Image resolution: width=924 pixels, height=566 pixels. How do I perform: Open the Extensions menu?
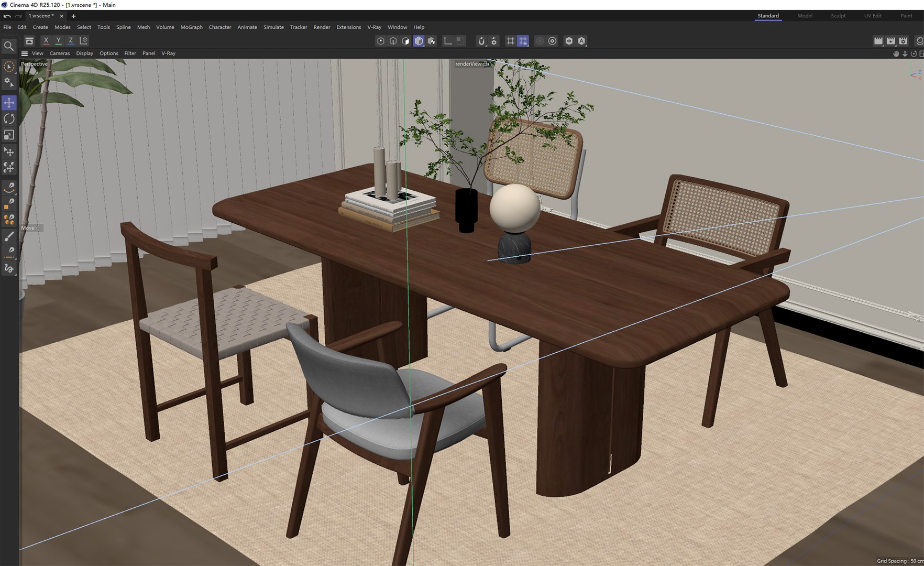pos(348,27)
